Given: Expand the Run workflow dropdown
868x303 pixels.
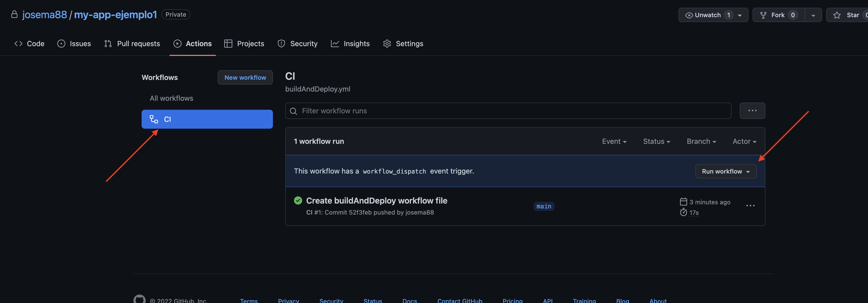Looking at the screenshot, I should [725, 171].
